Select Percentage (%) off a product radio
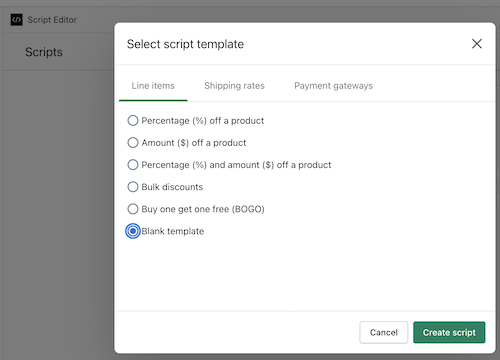The height and width of the screenshot is (360, 500). (x=133, y=120)
